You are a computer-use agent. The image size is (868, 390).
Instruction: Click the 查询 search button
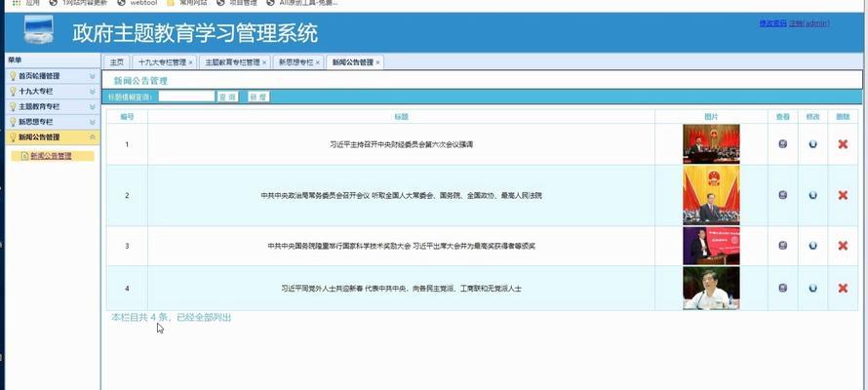(227, 97)
